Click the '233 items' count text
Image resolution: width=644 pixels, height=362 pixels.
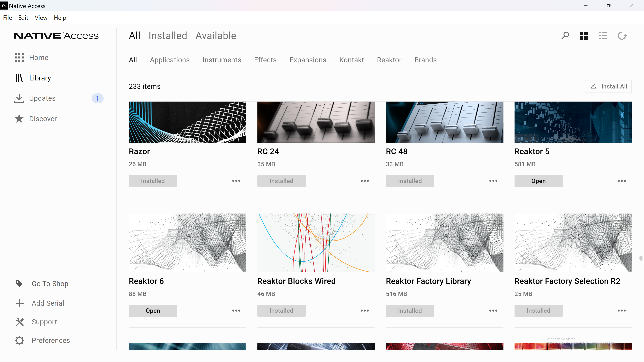[x=145, y=86]
